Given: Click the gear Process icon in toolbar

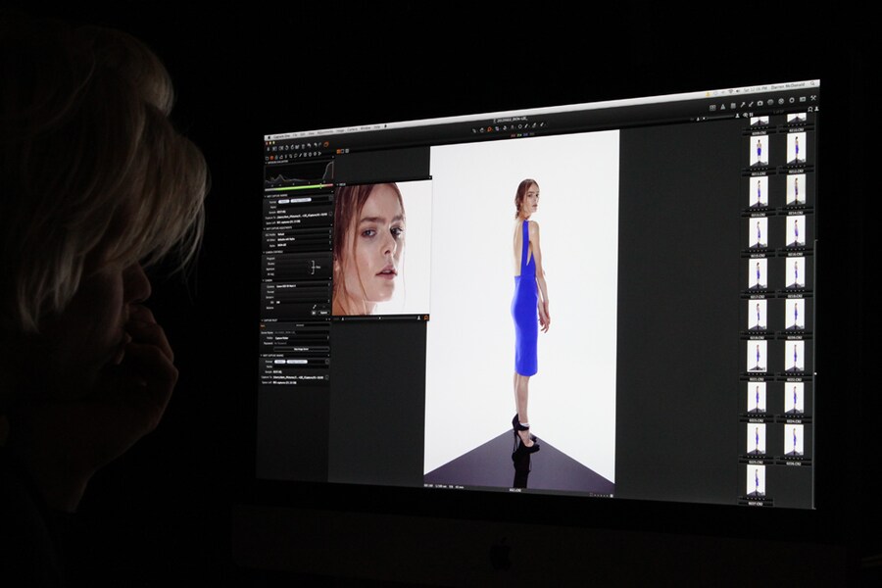Looking at the screenshot, I should (x=792, y=100).
